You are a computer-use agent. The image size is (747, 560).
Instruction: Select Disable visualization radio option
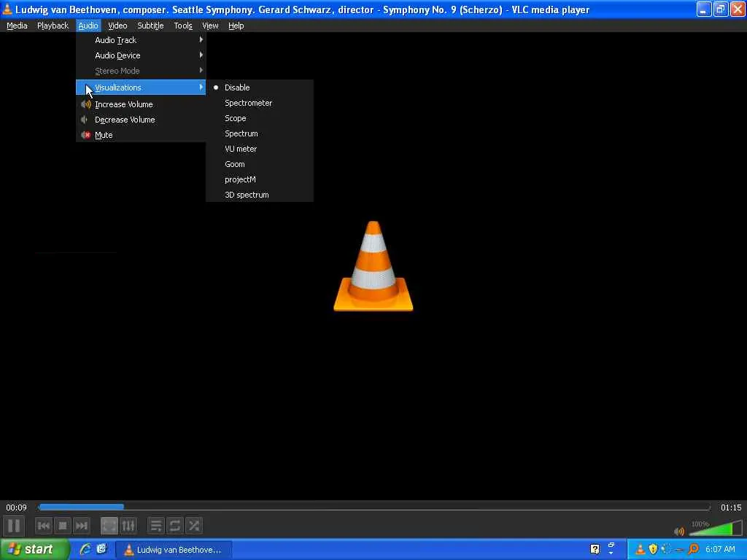coord(260,87)
